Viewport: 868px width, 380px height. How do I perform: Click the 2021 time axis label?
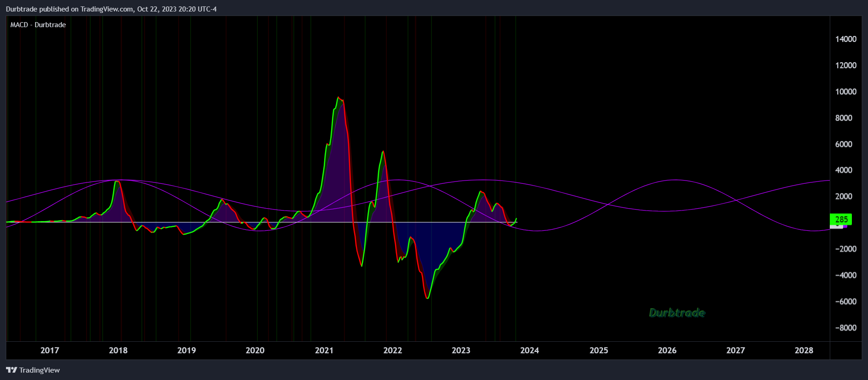tap(324, 351)
